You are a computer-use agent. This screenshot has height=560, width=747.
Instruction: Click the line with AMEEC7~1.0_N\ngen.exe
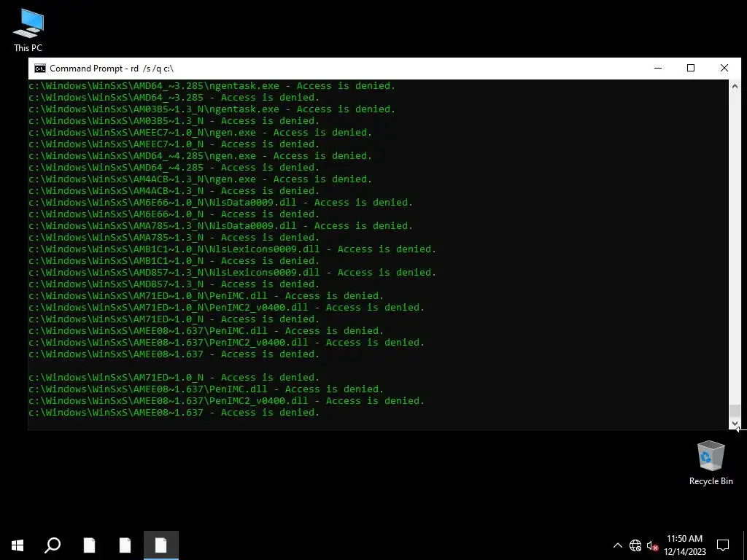click(x=200, y=133)
